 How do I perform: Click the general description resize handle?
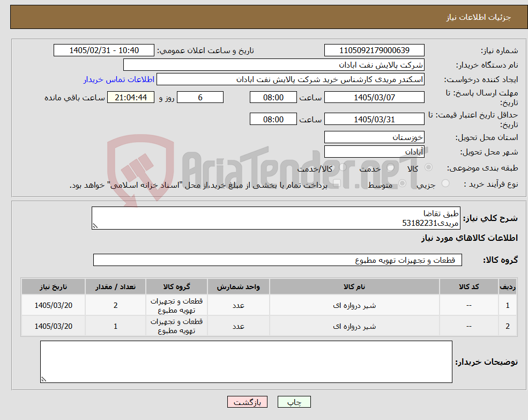click(x=95, y=226)
